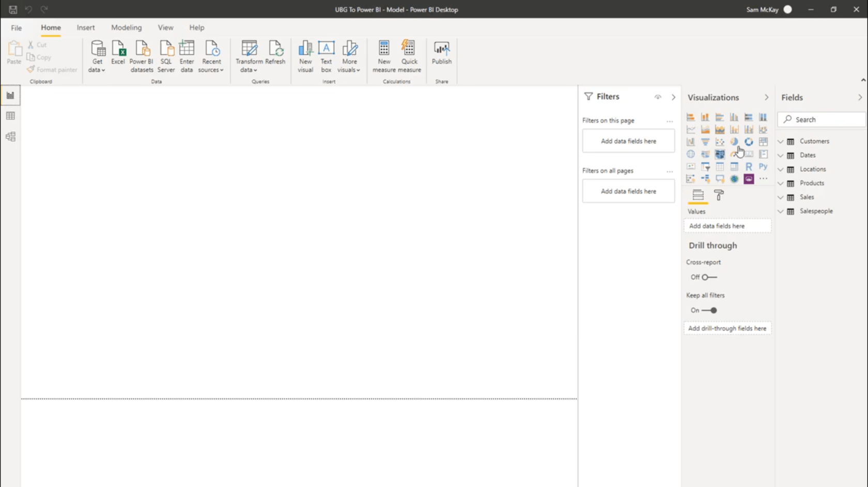Select the key influencers visual
868x487 pixels.
click(x=691, y=179)
